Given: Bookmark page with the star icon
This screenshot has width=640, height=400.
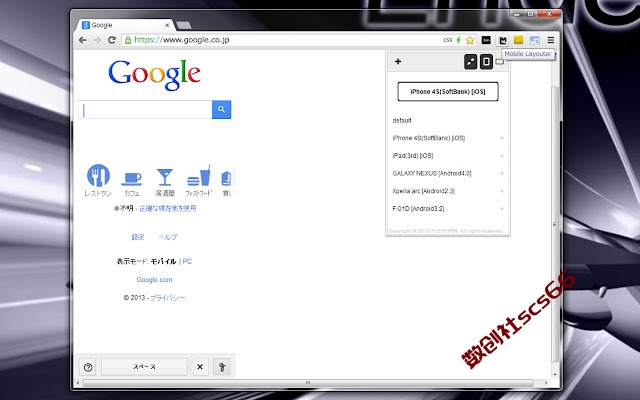Looking at the screenshot, I should point(470,40).
